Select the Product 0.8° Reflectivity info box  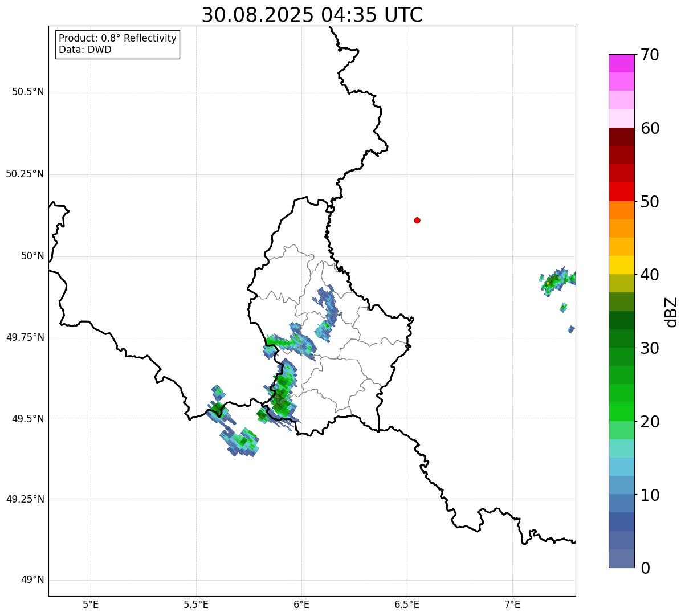[x=118, y=44]
